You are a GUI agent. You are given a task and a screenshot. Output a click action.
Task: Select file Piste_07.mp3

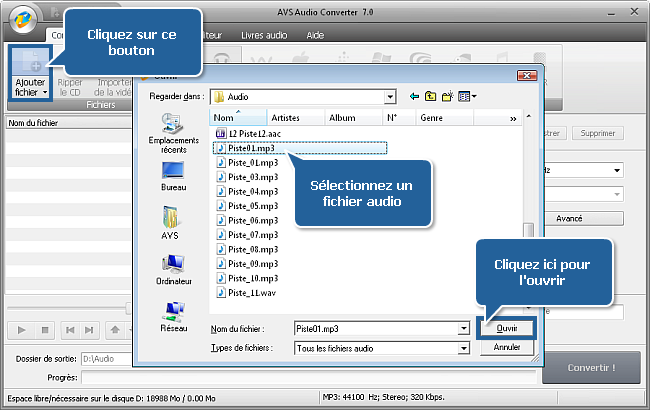click(247, 235)
